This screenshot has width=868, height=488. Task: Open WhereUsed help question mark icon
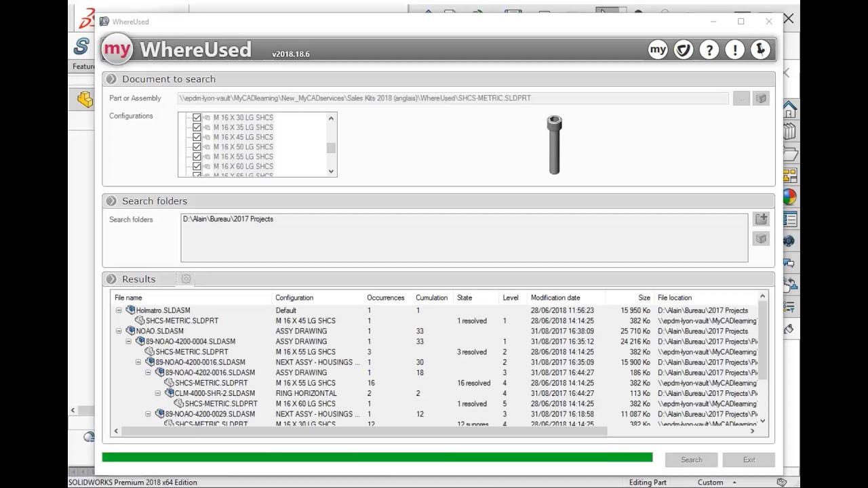point(709,49)
